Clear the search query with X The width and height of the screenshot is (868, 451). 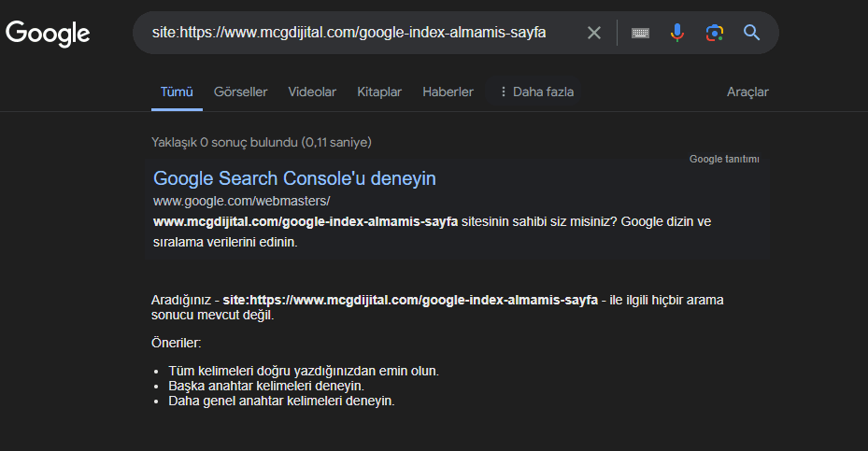(594, 33)
